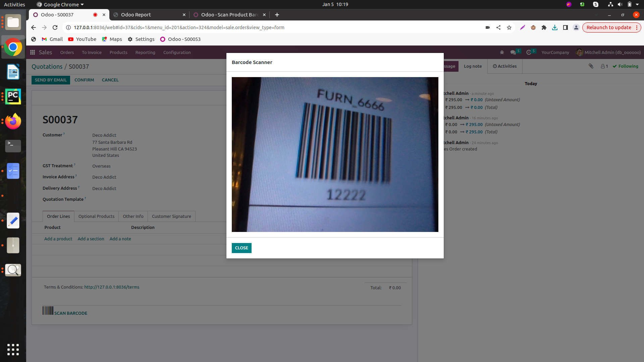Go back to Quotations breadcrumb

[x=47, y=67]
